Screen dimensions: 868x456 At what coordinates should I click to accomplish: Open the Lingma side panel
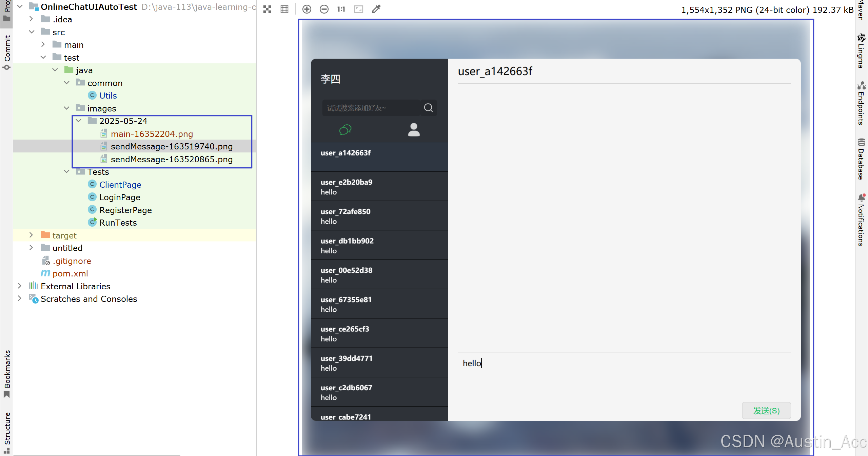tap(861, 51)
